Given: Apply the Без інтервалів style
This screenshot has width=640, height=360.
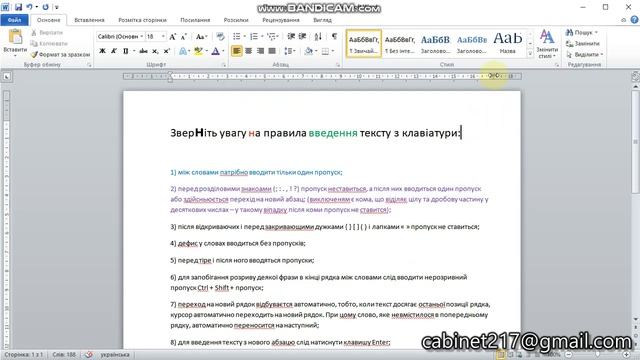Looking at the screenshot, I should [x=400, y=43].
